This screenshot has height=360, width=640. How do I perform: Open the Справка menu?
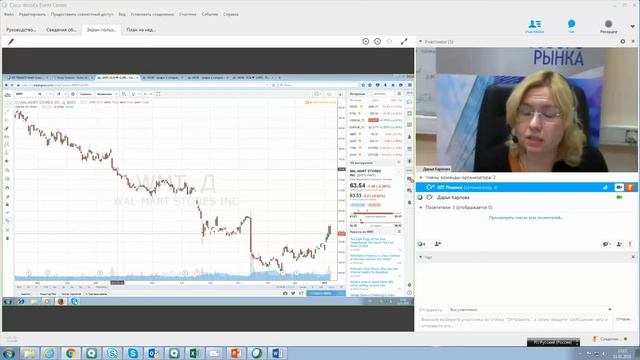[231, 14]
